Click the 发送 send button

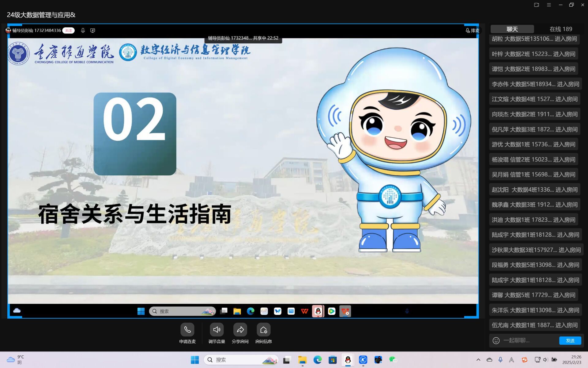[570, 340]
